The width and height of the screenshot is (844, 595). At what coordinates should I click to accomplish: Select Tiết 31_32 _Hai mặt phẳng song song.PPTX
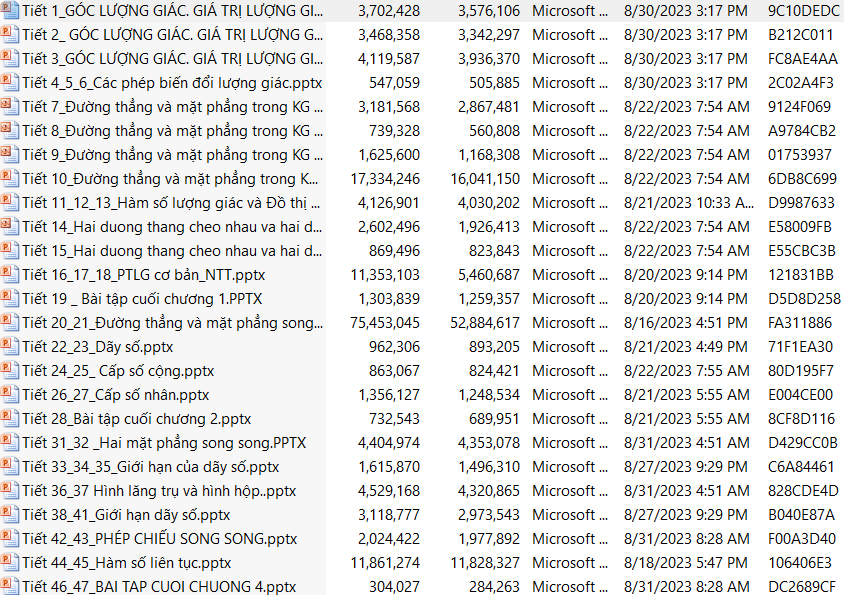click(164, 443)
